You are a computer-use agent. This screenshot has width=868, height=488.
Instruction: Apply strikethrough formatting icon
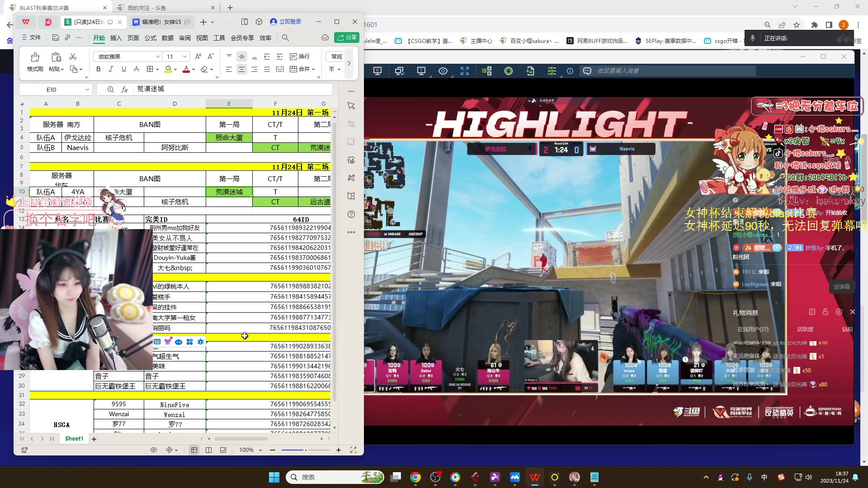tap(137, 69)
